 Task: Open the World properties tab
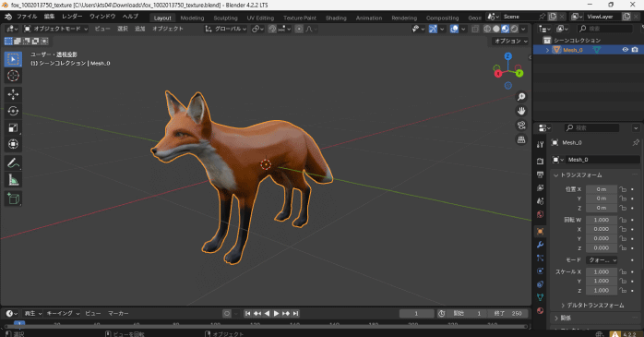[x=540, y=214]
